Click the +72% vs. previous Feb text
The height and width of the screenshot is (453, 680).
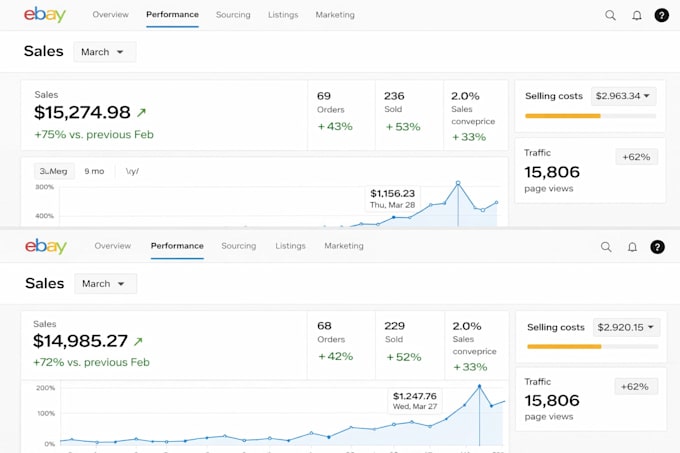coord(91,362)
